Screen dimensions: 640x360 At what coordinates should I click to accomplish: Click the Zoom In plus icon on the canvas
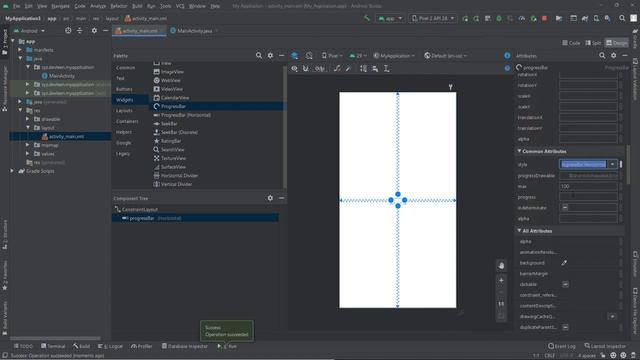point(501,280)
